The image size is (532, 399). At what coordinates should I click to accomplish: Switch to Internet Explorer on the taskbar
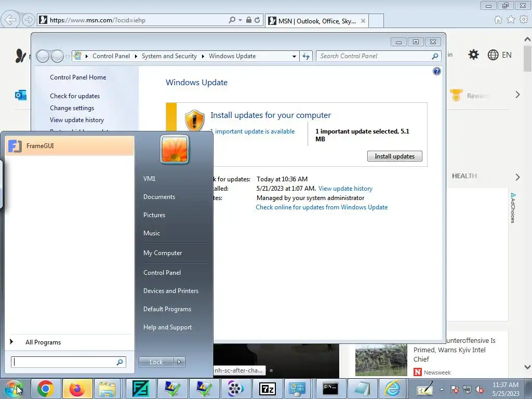[x=392, y=389]
